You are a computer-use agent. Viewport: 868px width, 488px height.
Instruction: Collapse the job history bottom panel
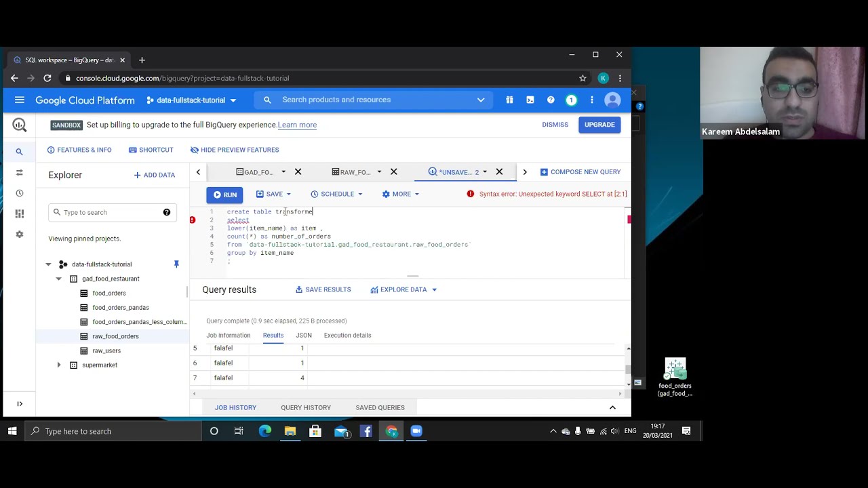[x=612, y=407]
